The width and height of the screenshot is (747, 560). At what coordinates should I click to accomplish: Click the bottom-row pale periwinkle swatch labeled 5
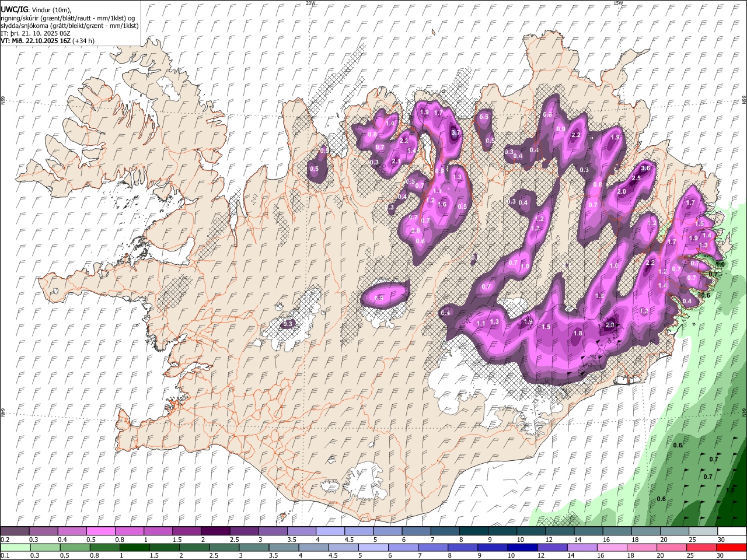tap(373, 547)
